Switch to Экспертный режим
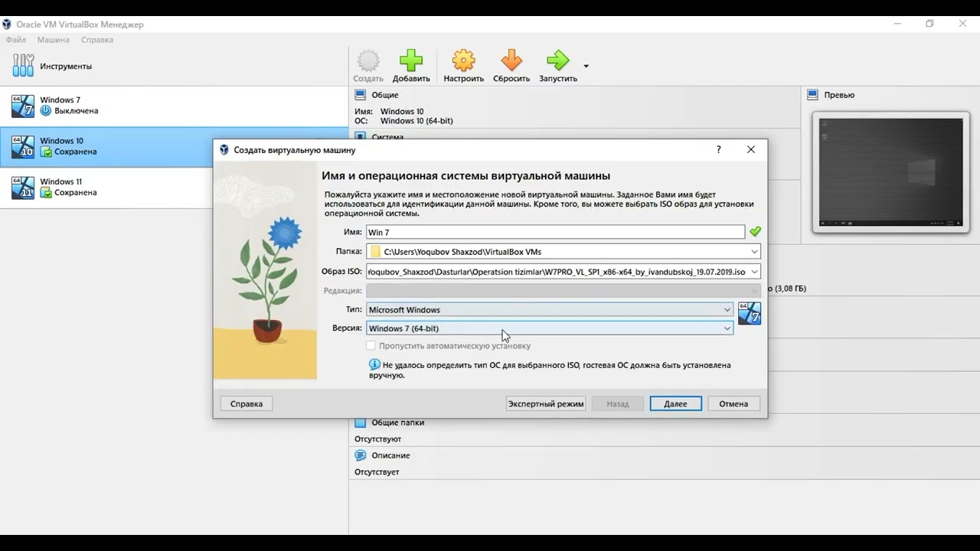 pyautogui.click(x=546, y=403)
